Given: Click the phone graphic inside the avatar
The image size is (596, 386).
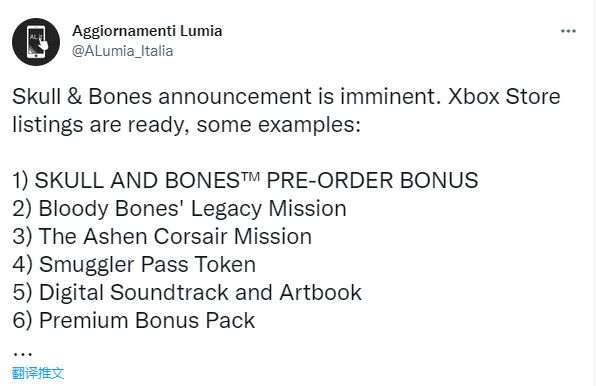Looking at the screenshot, I should 36,42.
